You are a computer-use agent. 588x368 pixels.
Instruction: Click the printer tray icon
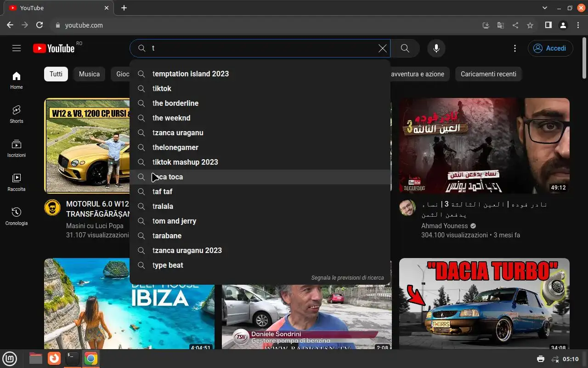click(541, 359)
